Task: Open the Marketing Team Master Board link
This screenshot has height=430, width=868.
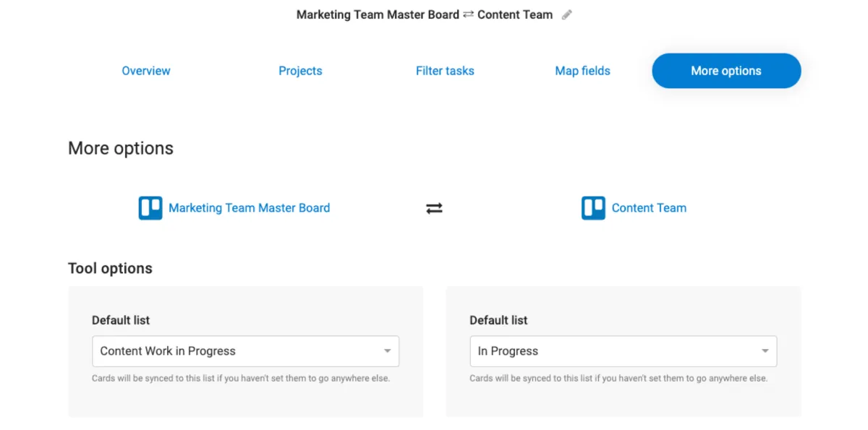Action: pyautogui.click(x=249, y=208)
